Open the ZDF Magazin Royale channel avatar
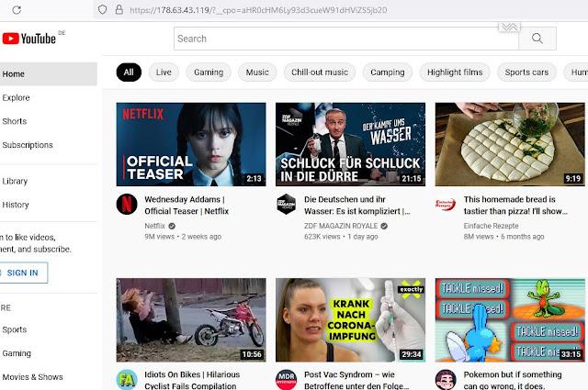 tap(286, 205)
